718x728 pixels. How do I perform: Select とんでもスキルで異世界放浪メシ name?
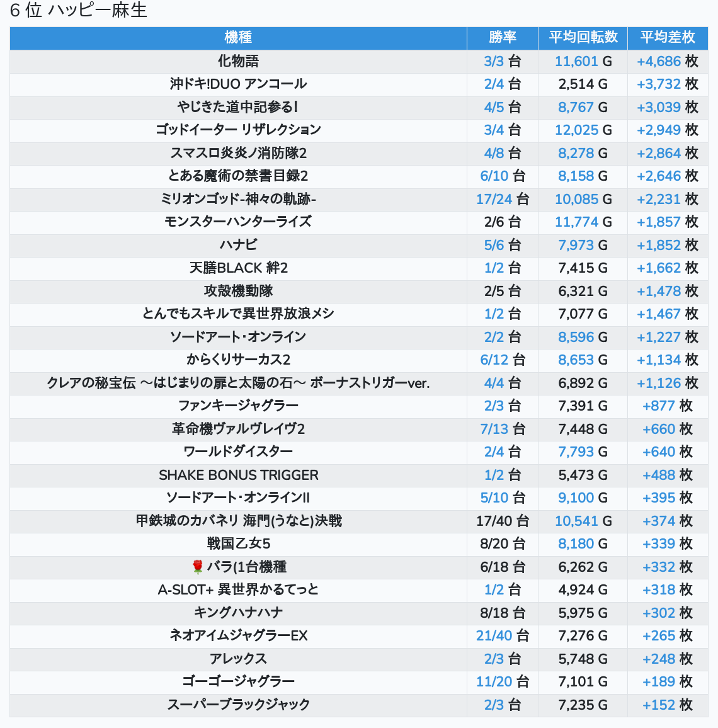click(238, 314)
